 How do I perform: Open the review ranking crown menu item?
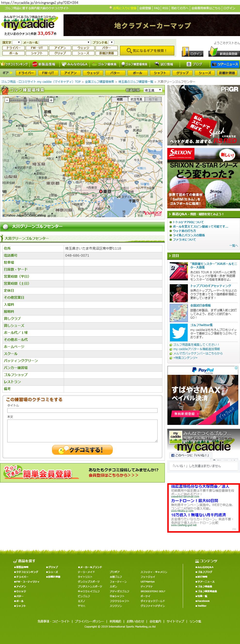(15, 64)
